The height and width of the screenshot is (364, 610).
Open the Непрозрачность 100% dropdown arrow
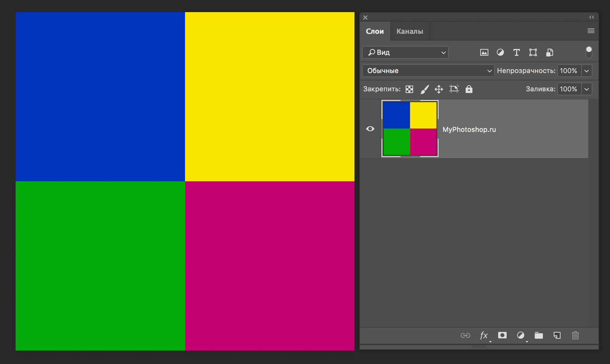tap(586, 70)
